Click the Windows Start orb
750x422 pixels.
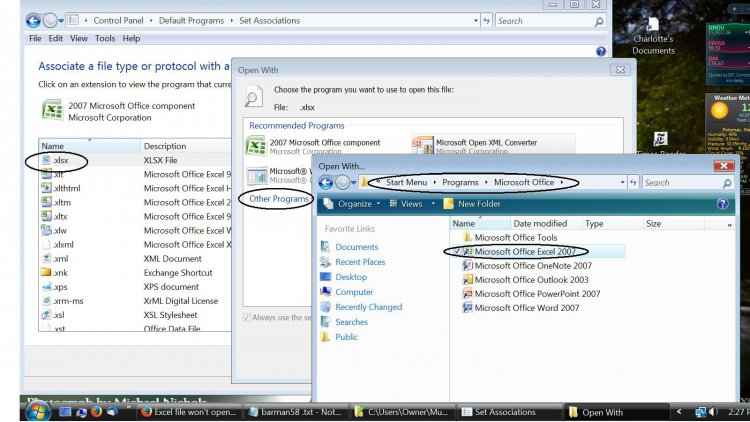point(38,411)
